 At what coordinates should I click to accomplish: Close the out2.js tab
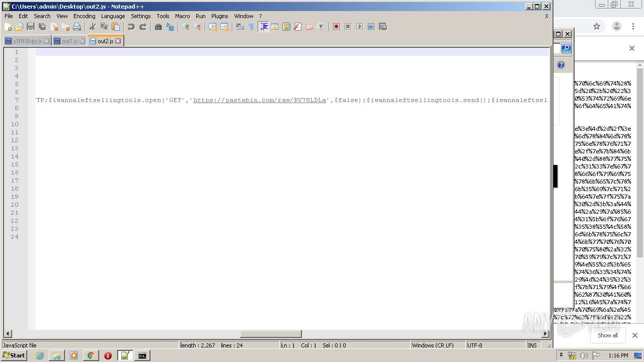[118, 41]
